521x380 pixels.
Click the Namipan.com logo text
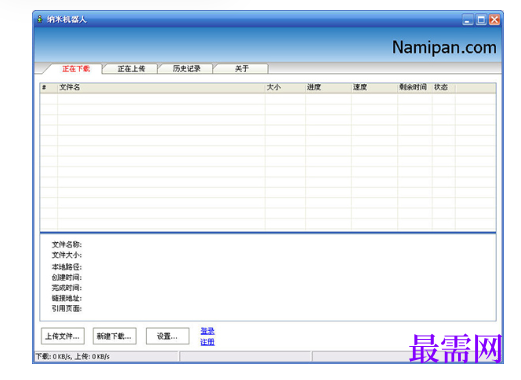(444, 48)
